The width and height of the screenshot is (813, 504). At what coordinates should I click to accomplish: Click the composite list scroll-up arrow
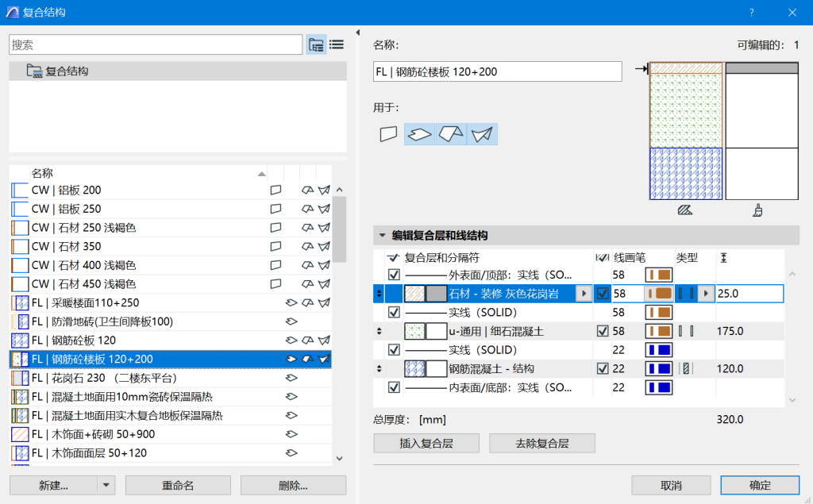pyautogui.click(x=340, y=190)
